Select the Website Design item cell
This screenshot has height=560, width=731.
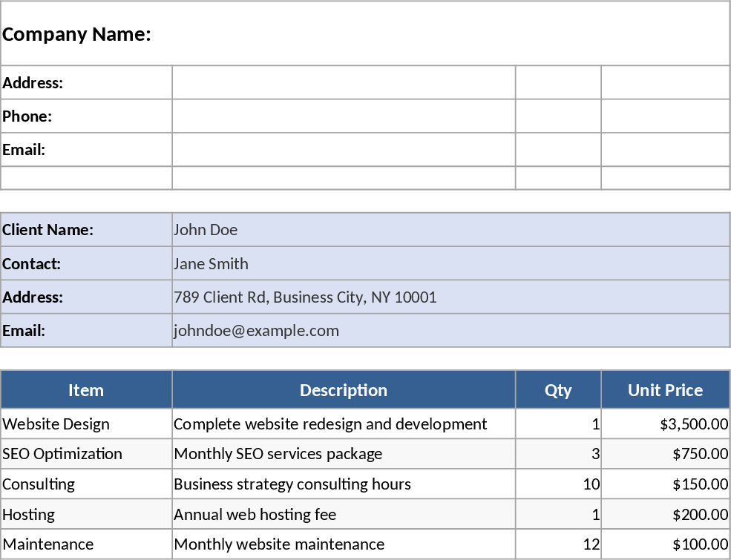(x=86, y=424)
